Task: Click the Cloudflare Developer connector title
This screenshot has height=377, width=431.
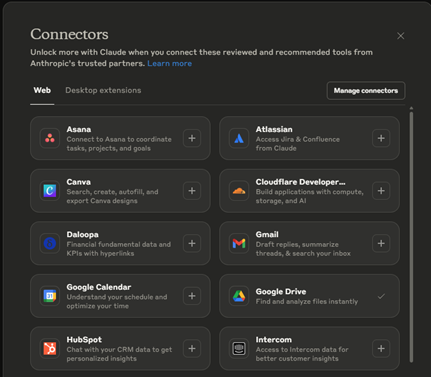Action: coord(301,182)
